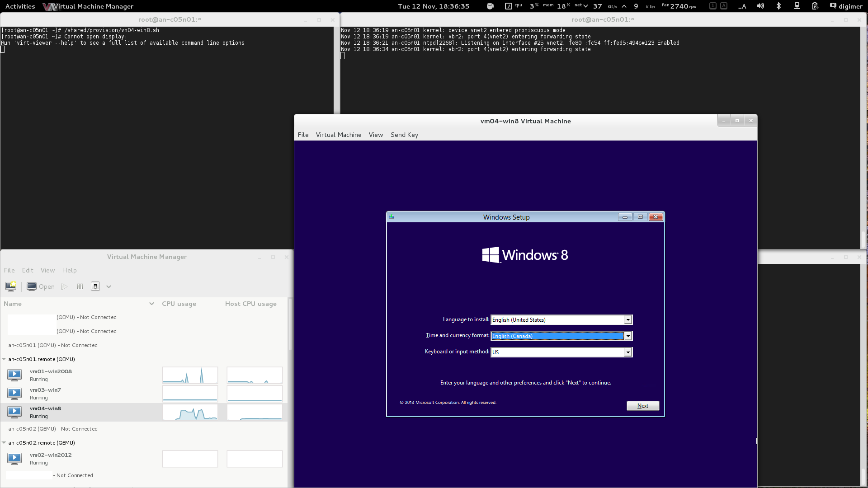Click the Num Lock "1" indicator icon

pyautogui.click(x=713, y=6)
